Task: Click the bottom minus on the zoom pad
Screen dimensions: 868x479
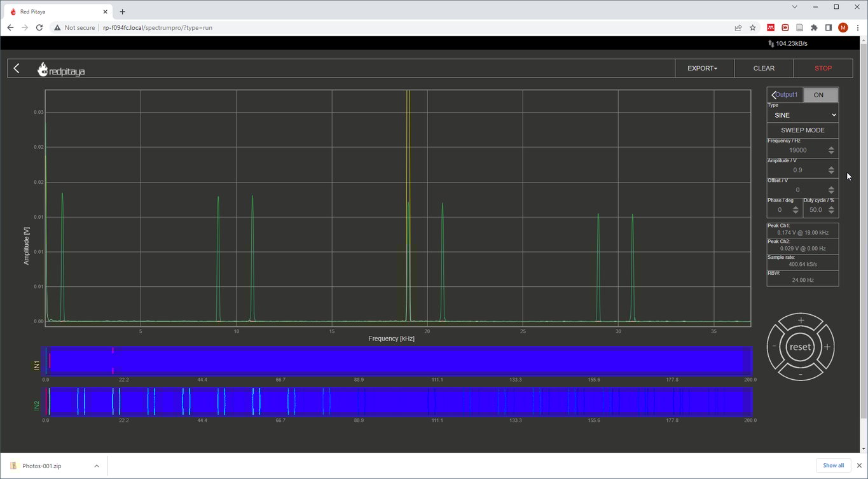Action: 801,374
